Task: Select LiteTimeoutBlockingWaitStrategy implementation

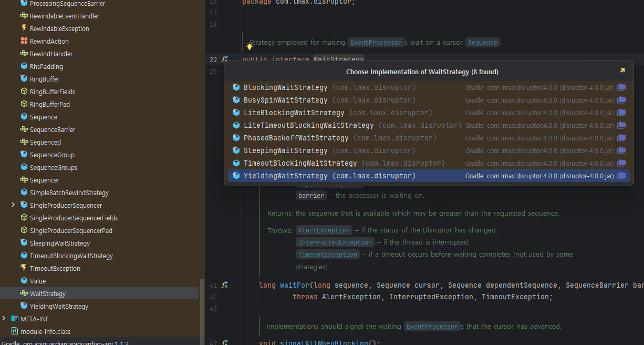Action: [x=429, y=125]
